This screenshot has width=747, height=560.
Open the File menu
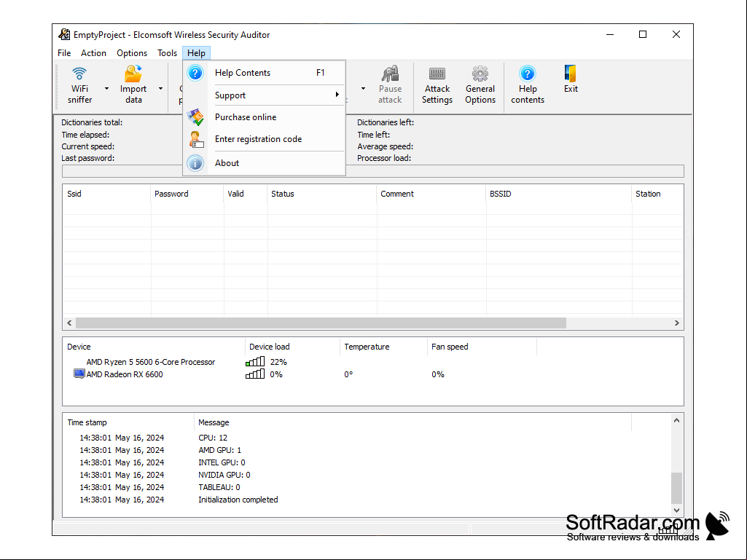pyautogui.click(x=64, y=53)
